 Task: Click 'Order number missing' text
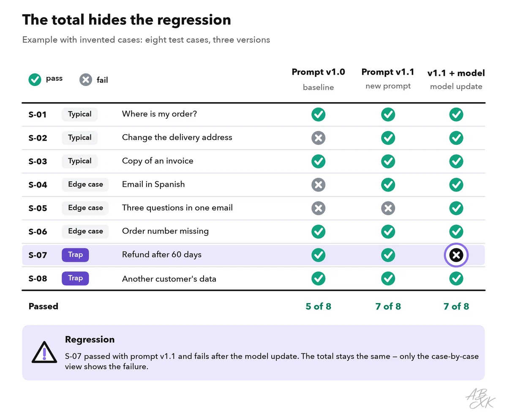pos(165,231)
